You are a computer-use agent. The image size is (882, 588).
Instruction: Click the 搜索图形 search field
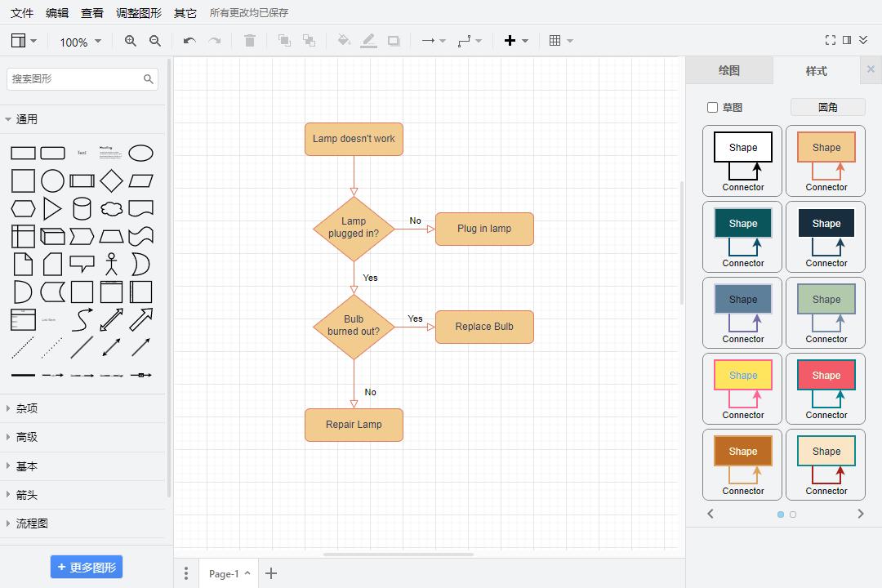click(x=78, y=78)
